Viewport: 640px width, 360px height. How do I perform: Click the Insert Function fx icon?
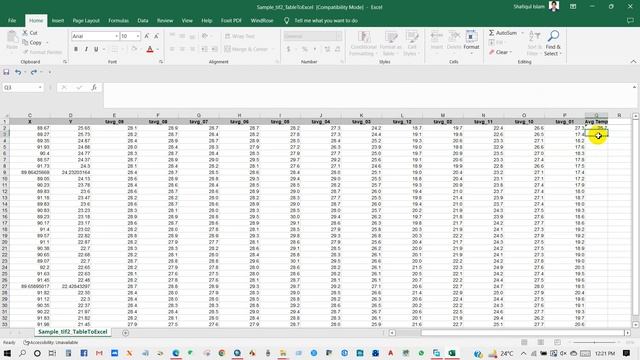click(x=94, y=87)
